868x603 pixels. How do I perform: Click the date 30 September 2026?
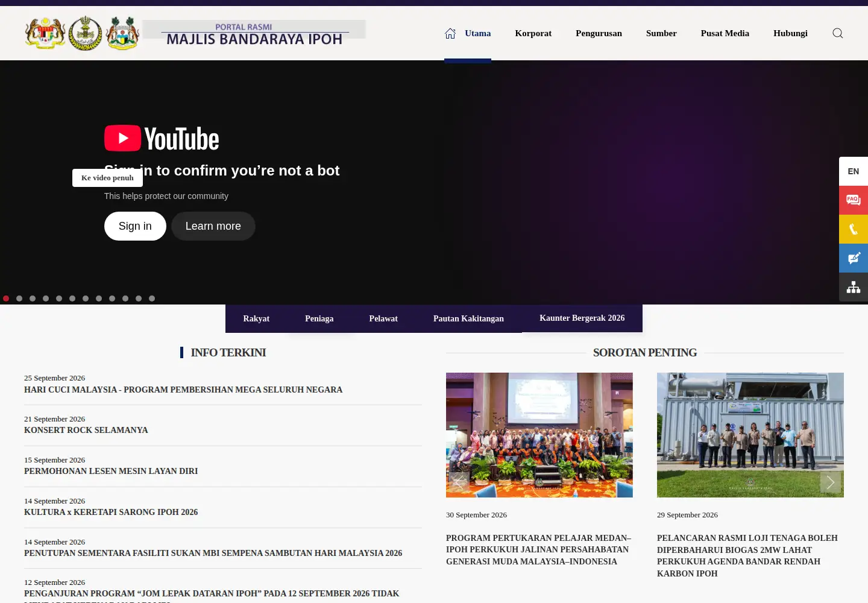pos(477,515)
